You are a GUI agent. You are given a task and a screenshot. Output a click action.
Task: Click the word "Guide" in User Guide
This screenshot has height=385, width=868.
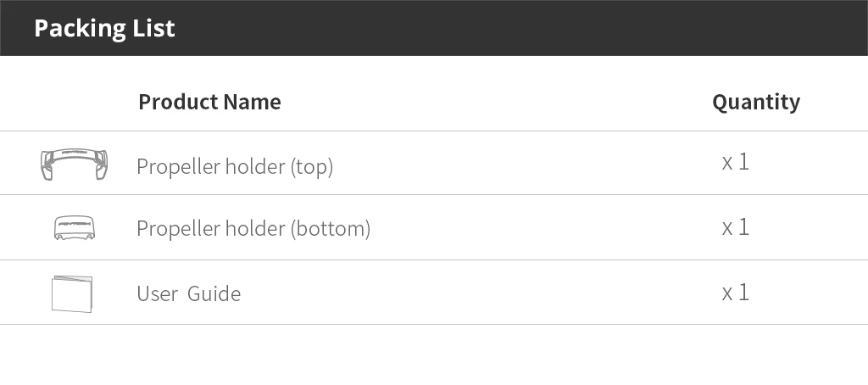tap(214, 293)
